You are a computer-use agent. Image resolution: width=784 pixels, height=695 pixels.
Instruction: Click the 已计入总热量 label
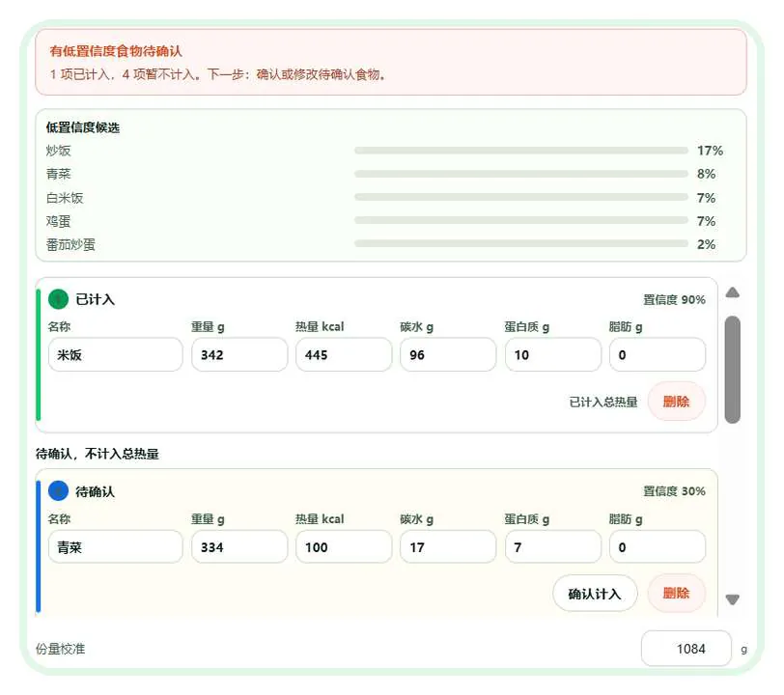(x=603, y=402)
